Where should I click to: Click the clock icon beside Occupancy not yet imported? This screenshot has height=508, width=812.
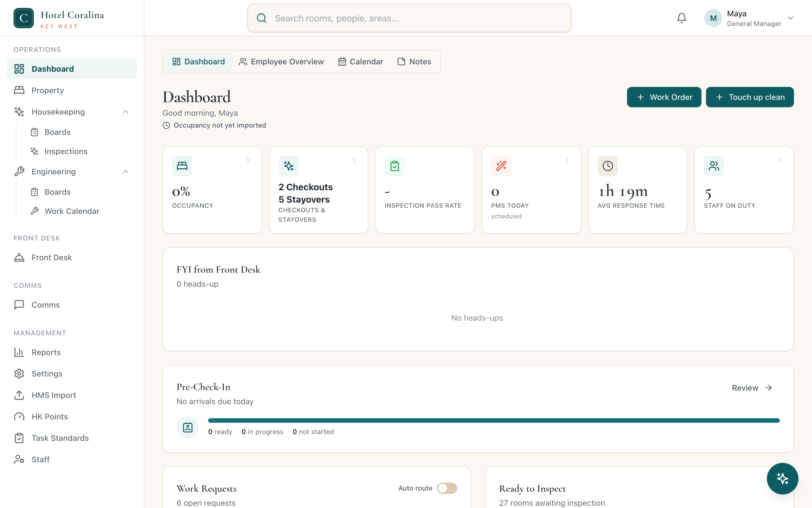[x=166, y=125]
